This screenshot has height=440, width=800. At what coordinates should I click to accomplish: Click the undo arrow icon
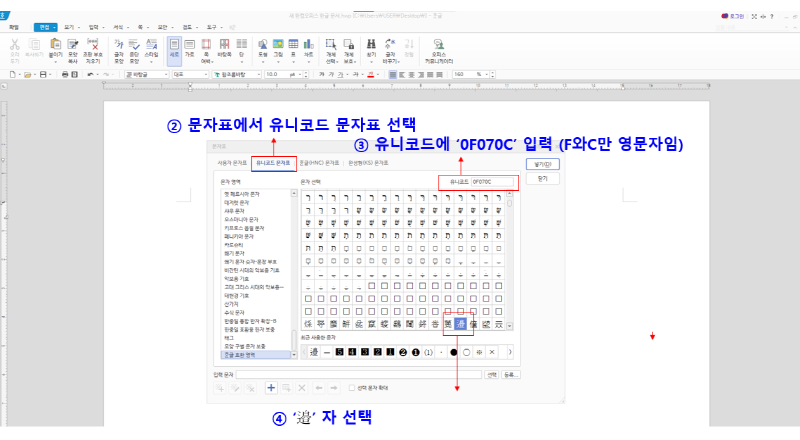[90, 75]
